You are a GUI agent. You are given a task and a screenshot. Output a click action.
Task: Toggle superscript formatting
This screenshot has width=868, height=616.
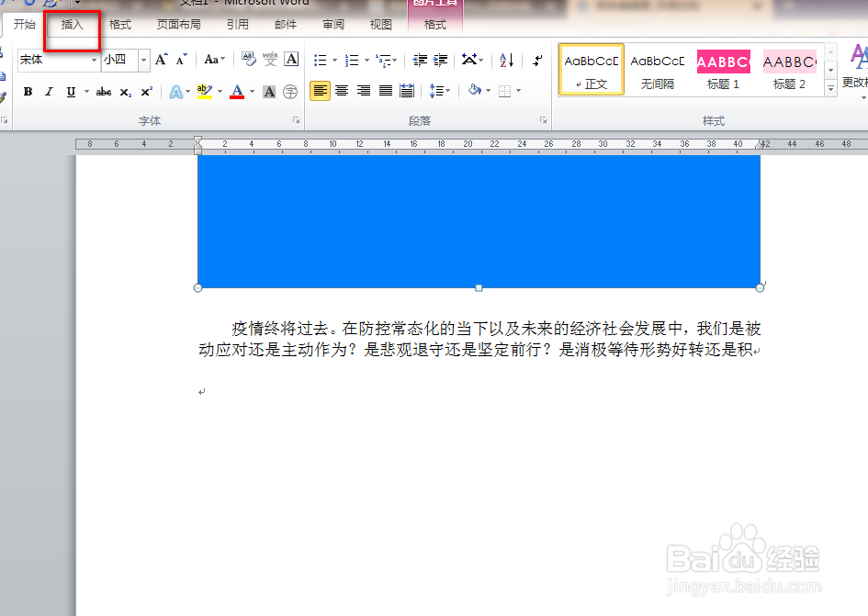click(x=147, y=92)
